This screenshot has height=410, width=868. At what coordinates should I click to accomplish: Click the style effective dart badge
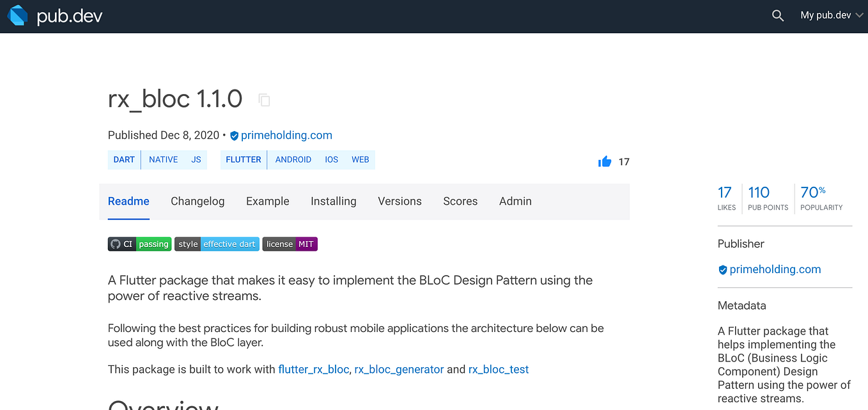(x=217, y=244)
